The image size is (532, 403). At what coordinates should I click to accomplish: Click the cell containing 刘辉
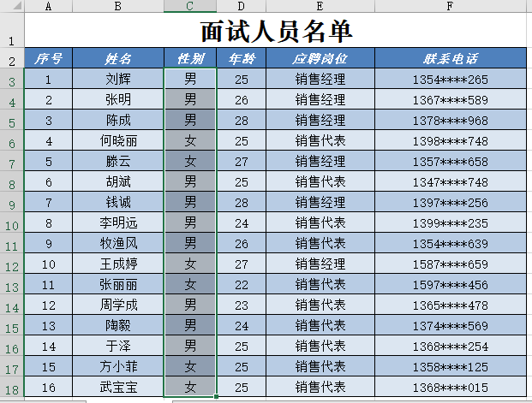[x=118, y=80]
